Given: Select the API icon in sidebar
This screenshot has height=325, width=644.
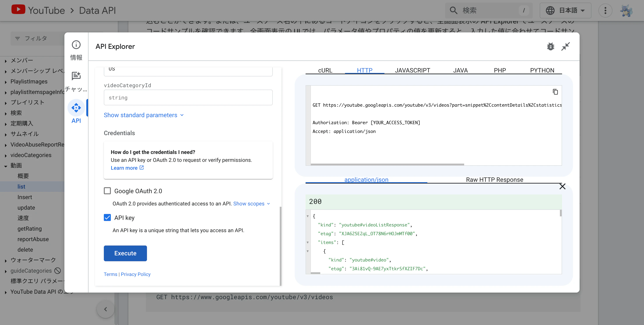Looking at the screenshot, I should coord(76,108).
